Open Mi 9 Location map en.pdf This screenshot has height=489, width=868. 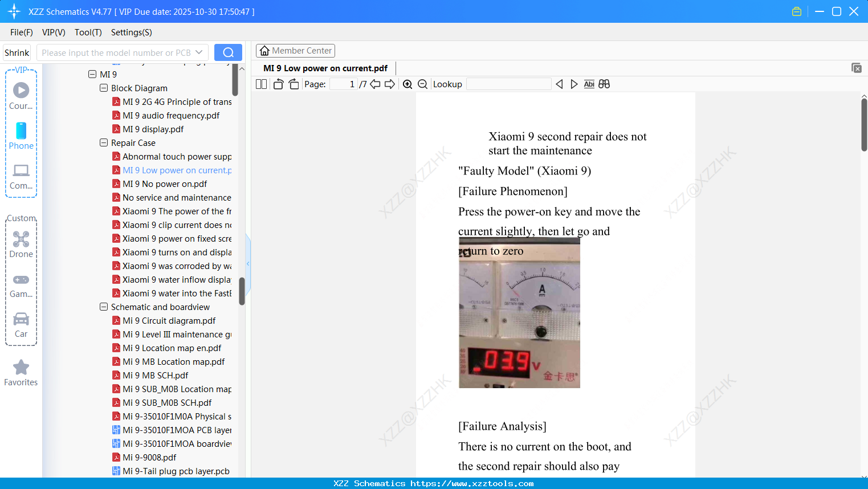pos(167,348)
